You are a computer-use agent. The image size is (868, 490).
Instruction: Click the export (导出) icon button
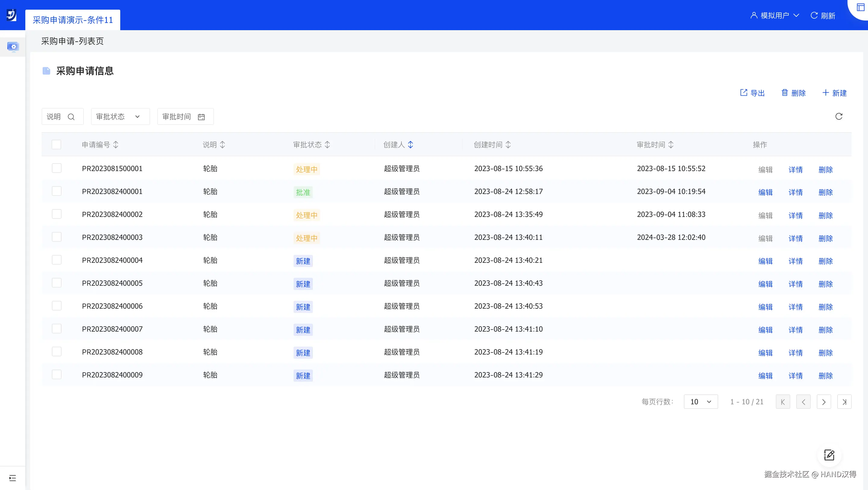click(752, 93)
